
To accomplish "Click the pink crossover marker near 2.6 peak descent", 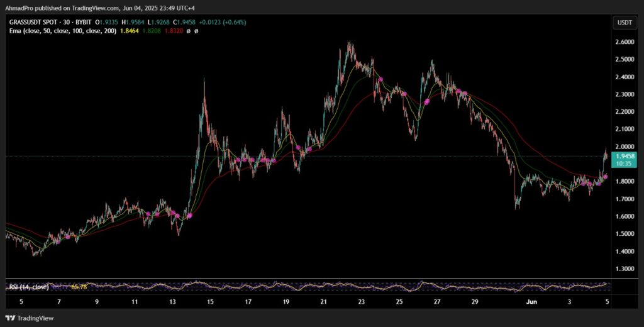I will click(380, 79).
